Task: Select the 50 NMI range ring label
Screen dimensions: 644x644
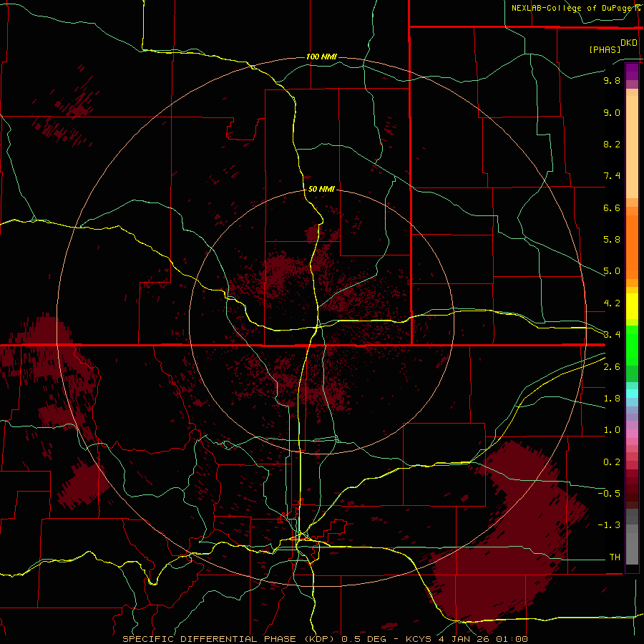Action: point(321,189)
